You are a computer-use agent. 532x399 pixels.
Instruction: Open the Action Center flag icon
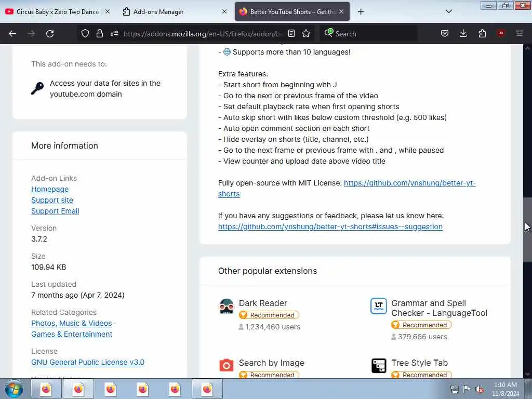coord(467,389)
